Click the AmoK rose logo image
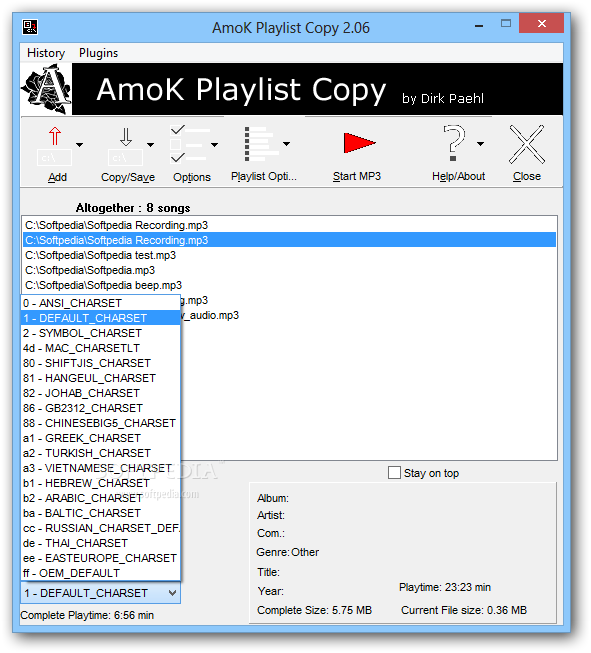591x653 pixels. tap(46, 89)
